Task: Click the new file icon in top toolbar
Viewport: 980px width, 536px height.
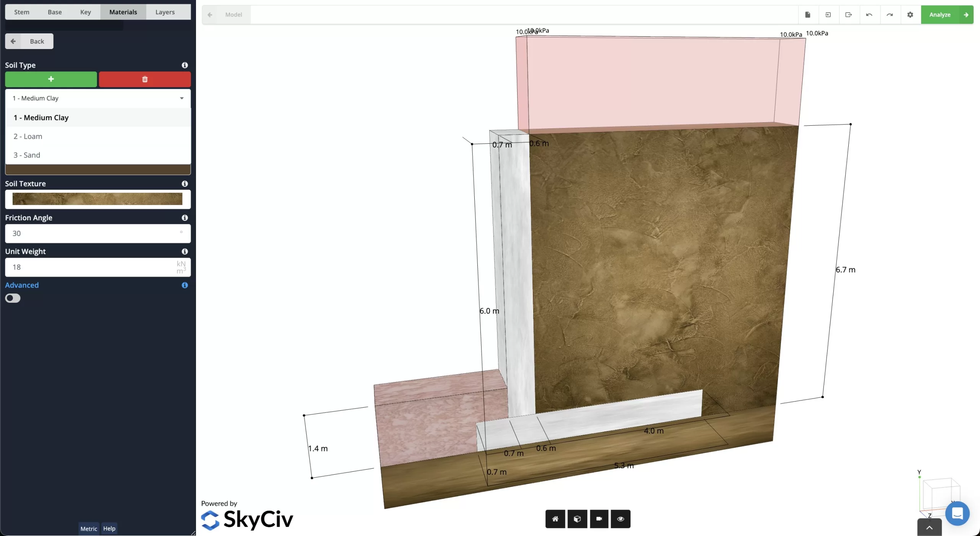Action: [808, 15]
